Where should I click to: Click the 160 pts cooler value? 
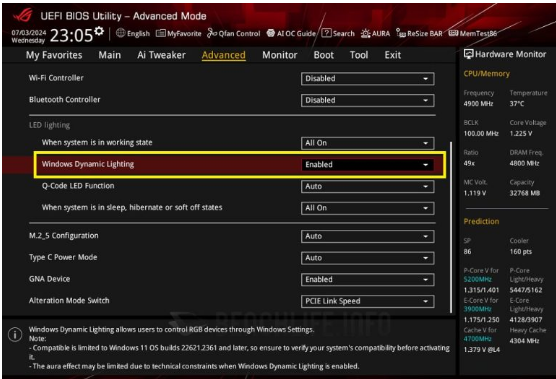tap(521, 252)
